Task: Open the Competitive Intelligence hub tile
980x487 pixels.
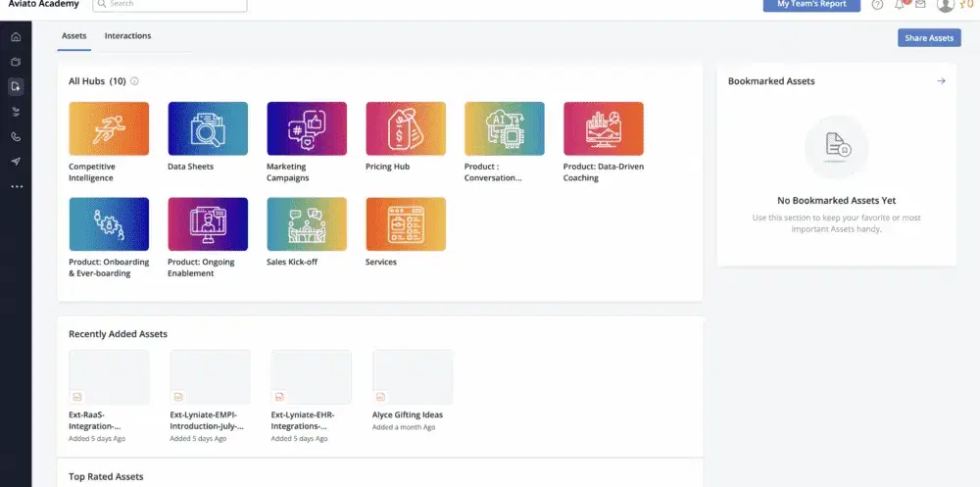Action: click(109, 128)
